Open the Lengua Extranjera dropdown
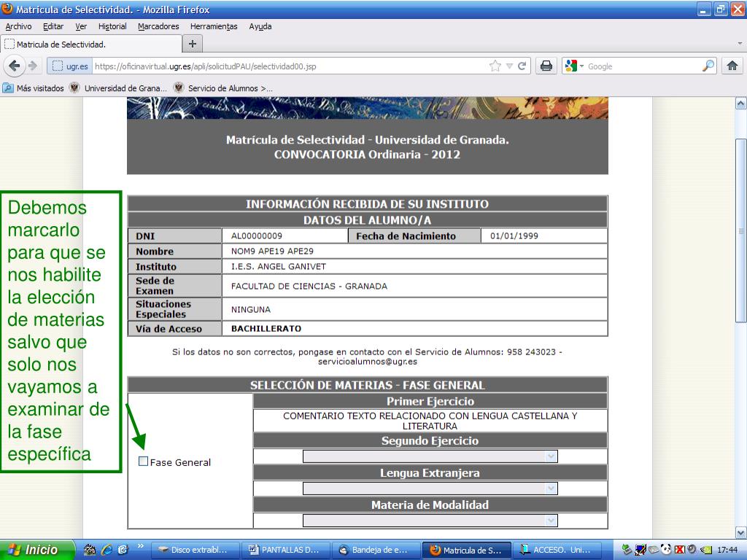 pyautogui.click(x=430, y=488)
